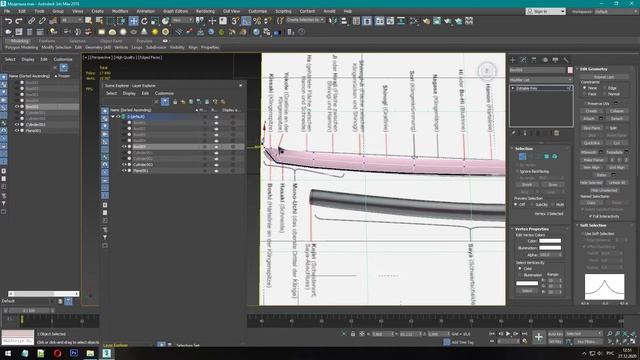Collapse the 0 (default) layer tree arrow
This screenshot has width=640, height=360.
[x=113, y=117]
